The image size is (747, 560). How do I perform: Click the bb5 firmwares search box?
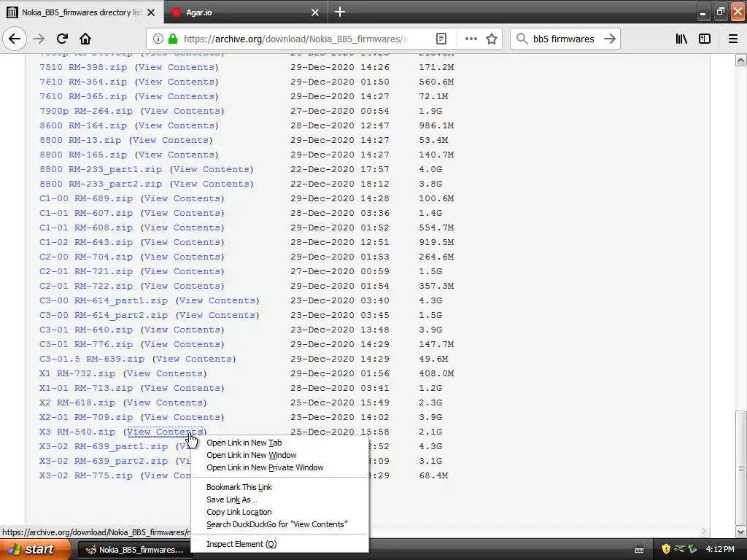(x=564, y=39)
